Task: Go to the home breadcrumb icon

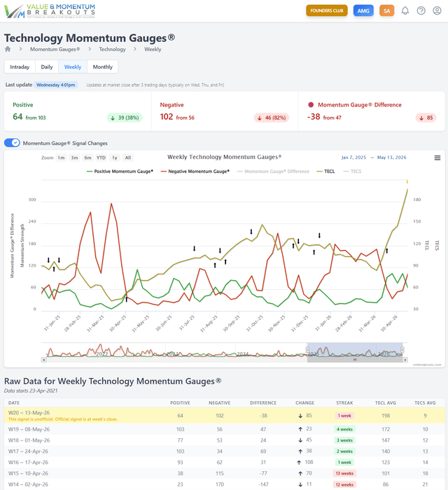Action: pyautogui.click(x=8, y=49)
